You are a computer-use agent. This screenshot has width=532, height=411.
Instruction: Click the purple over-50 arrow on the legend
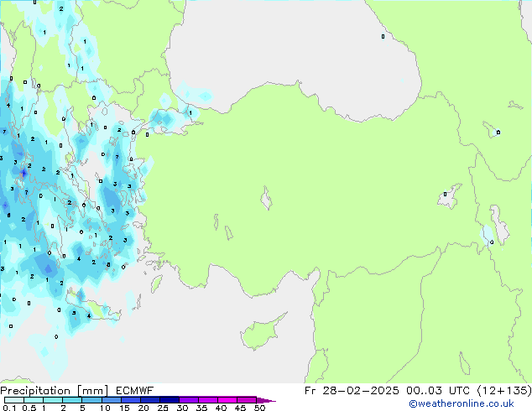point(265,400)
